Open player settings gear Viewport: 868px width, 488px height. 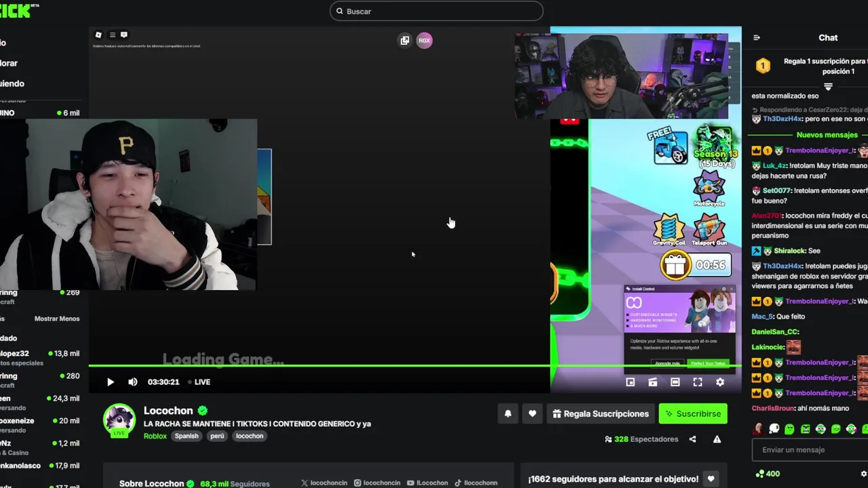(720, 382)
